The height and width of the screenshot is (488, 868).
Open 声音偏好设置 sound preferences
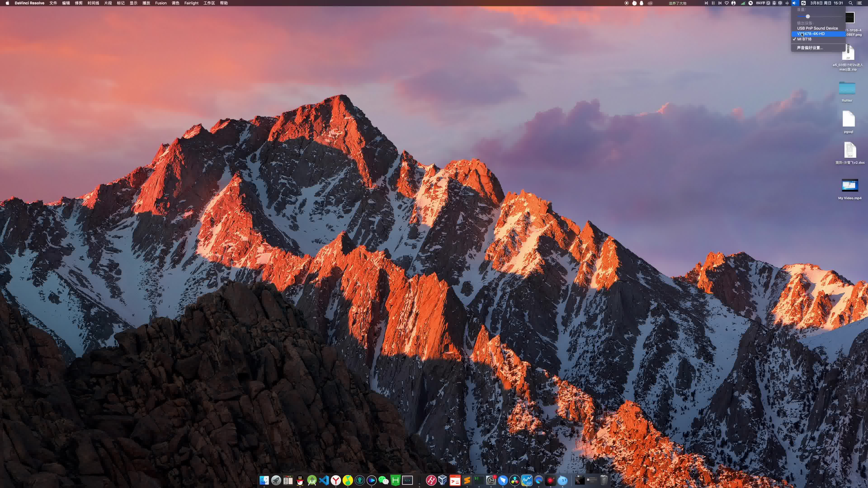point(809,48)
